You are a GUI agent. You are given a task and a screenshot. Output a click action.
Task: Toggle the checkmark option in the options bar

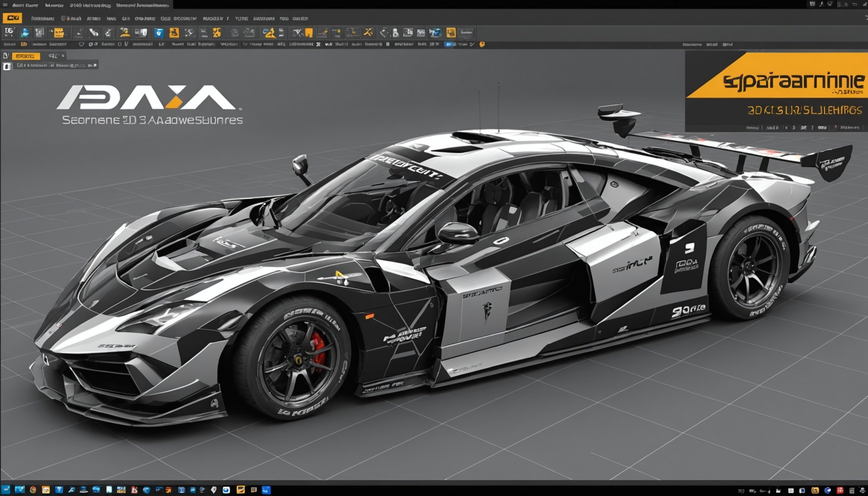click(x=472, y=44)
